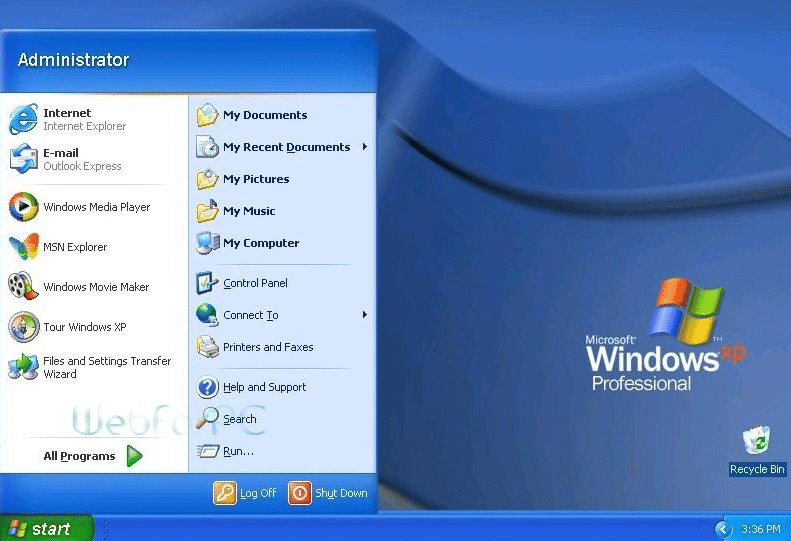Open the Internet Explorer icon
791x541 pixels.
23,119
